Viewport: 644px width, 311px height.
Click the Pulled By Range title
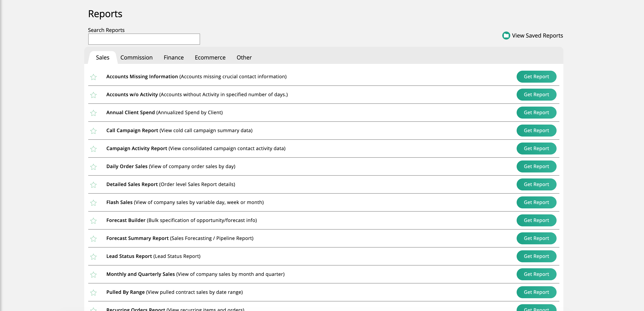pyautogui.click(x=126, y=292)
